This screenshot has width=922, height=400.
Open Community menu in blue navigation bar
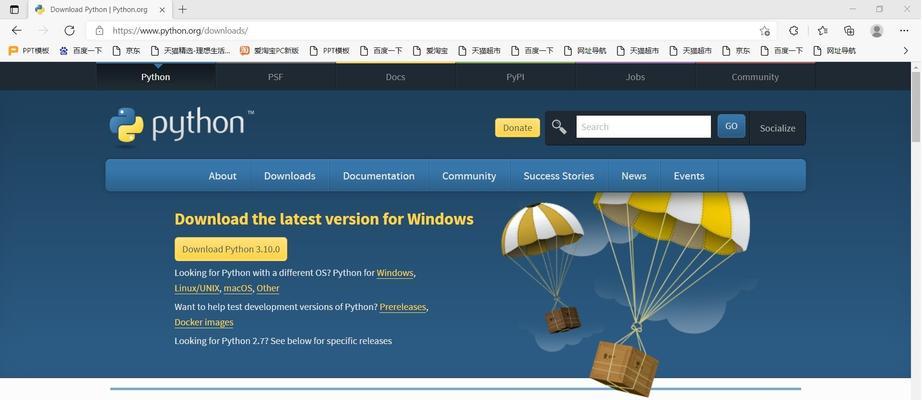[x=469, y=176]
